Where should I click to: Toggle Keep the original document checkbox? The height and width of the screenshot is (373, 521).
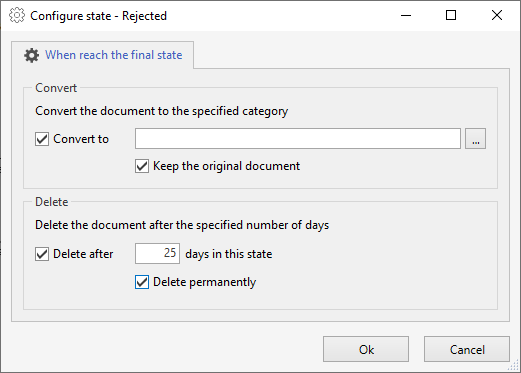(142, 166)
